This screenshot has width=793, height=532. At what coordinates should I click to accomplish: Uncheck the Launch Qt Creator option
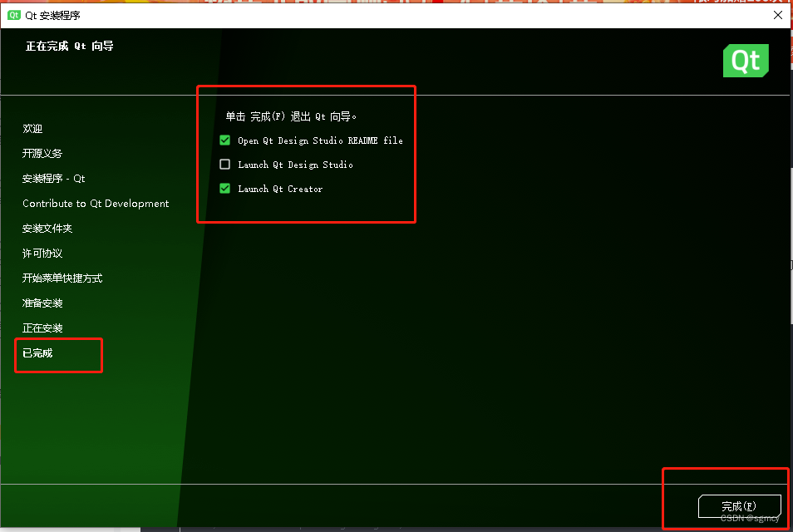(225, 189)
